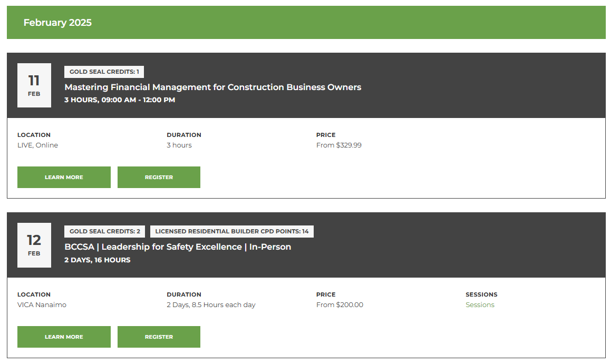Image resolution: width=610 pixels, height=364 pixels.
Task: Click the LIVE, Online location text
Action: [x=37, y=145]
